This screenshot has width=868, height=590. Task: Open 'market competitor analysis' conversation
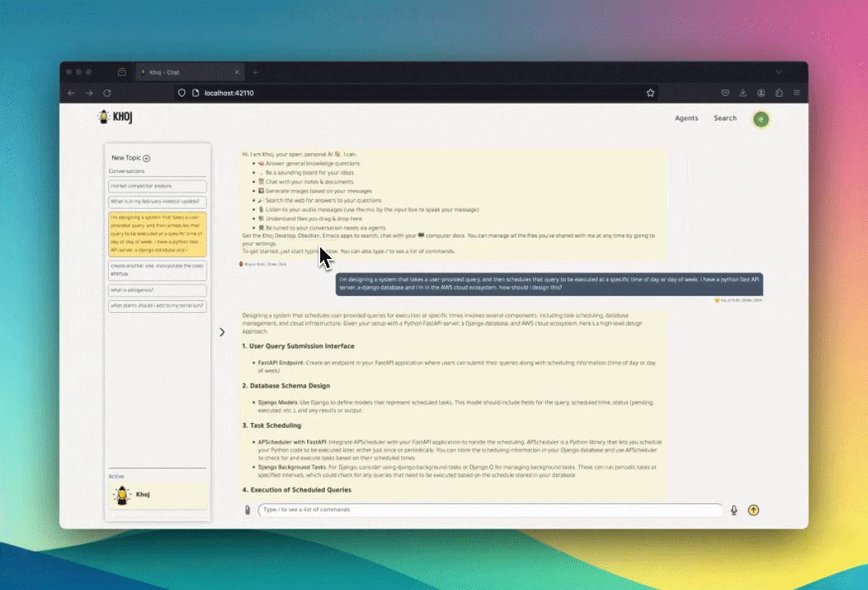coord(157,186)
